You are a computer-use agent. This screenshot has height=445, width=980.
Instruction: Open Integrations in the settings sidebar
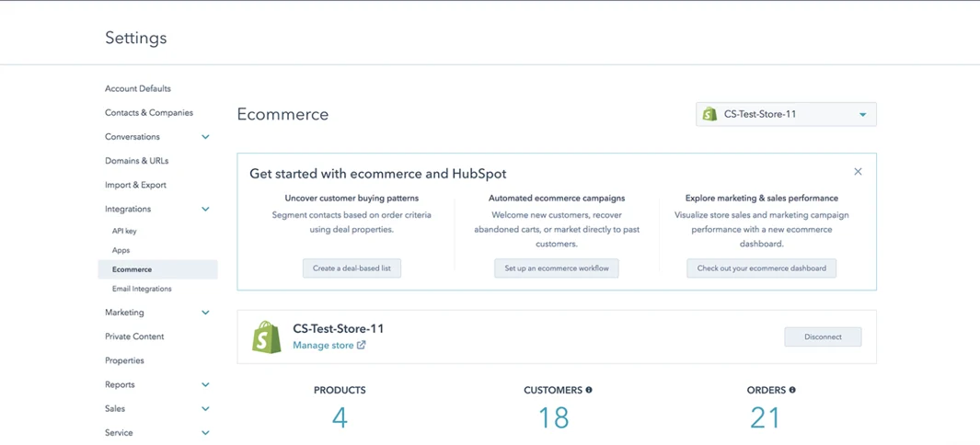tap(128, 209)
